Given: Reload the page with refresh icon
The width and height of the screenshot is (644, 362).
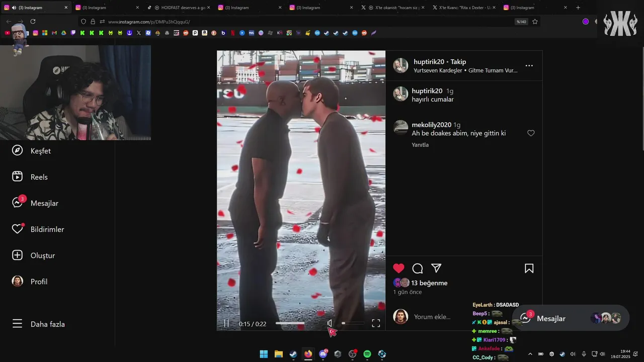Looking at the screenshot, I should [33, 22].
